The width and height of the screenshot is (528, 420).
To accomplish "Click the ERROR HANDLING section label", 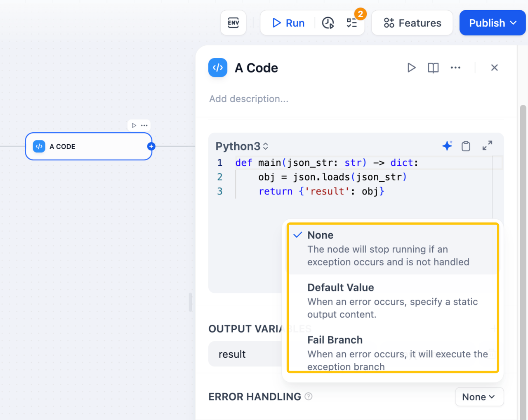I will pos(255,397).
